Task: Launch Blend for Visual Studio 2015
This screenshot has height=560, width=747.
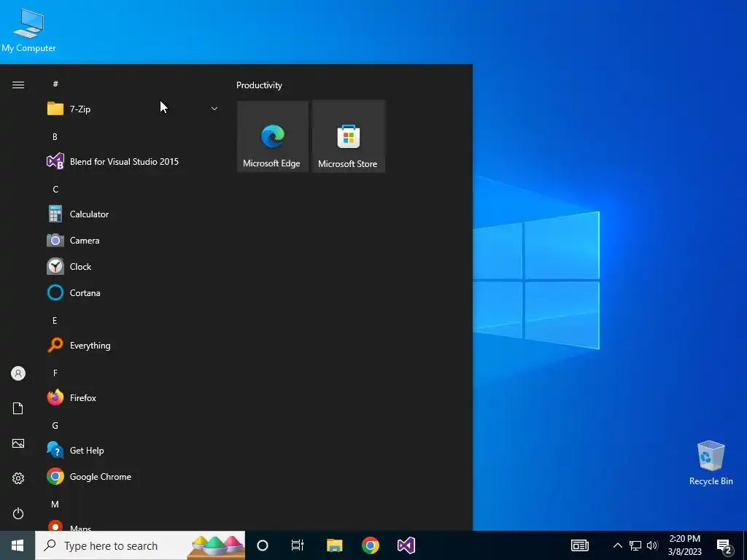Action: click(x=133, y=161)
